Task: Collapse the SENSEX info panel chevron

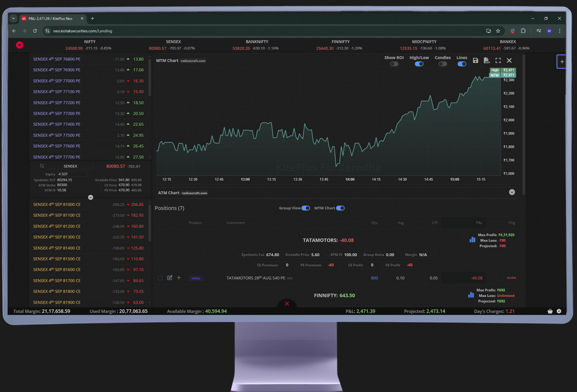Action: click(90, 197)
